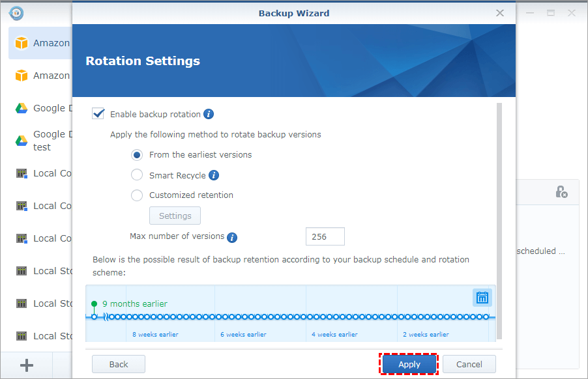Select the first Local Co task icon
Screen dimensions: 588x379
point(22,173)
